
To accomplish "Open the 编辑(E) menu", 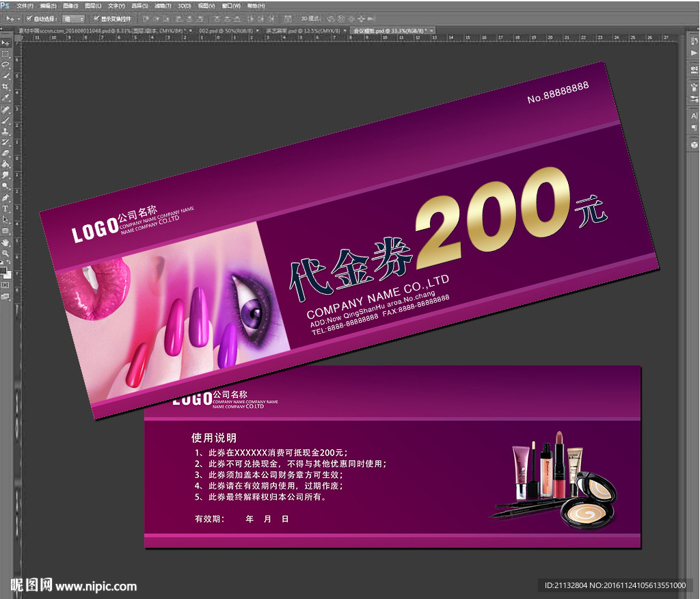I will (48, 5).
